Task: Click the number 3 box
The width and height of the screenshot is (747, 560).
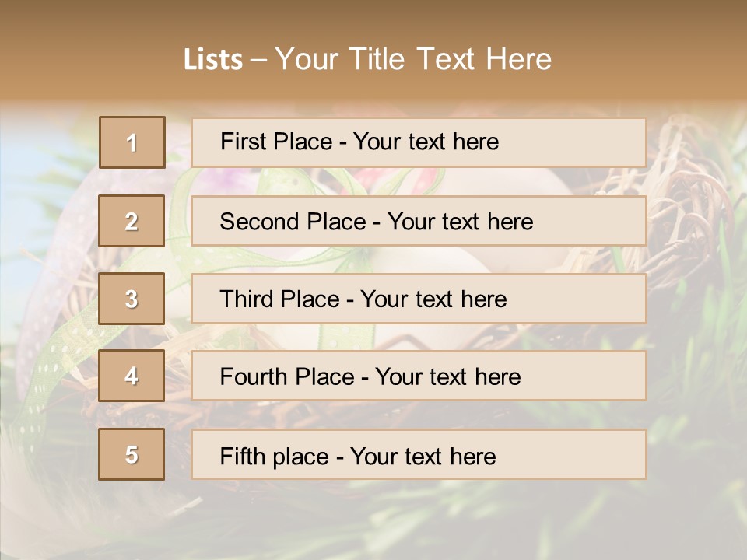Action: pos(132,299)
